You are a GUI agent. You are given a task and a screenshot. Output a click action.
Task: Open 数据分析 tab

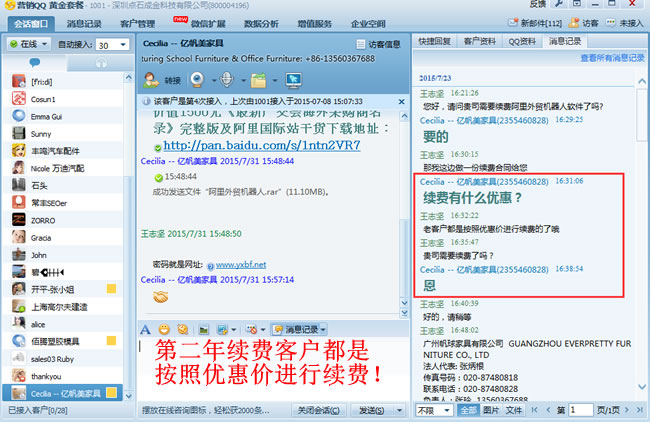(261, 24)
